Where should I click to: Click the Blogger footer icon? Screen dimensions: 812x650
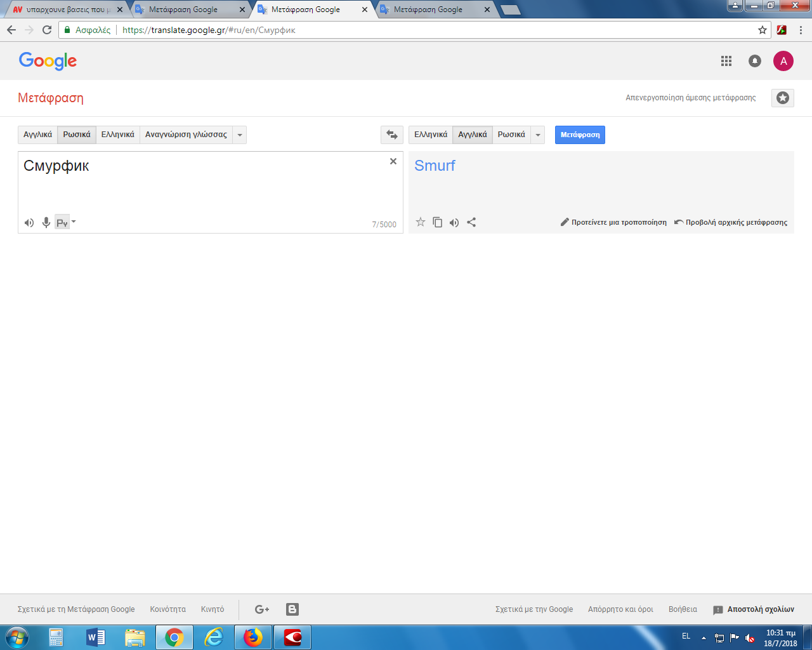click(292, 609)
